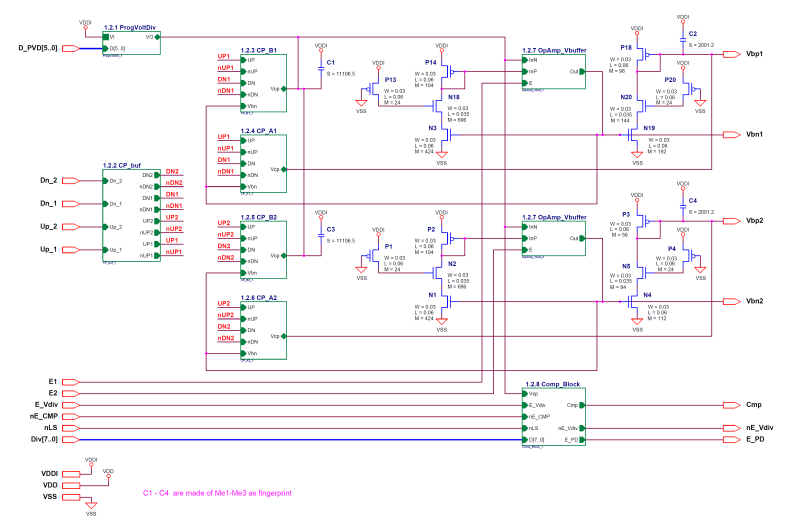Image resolution: width=785 pixels, height=530 pixels.
Task: Select the 'M = 192' parameter of N19
Action: click(x=657, y=152)
